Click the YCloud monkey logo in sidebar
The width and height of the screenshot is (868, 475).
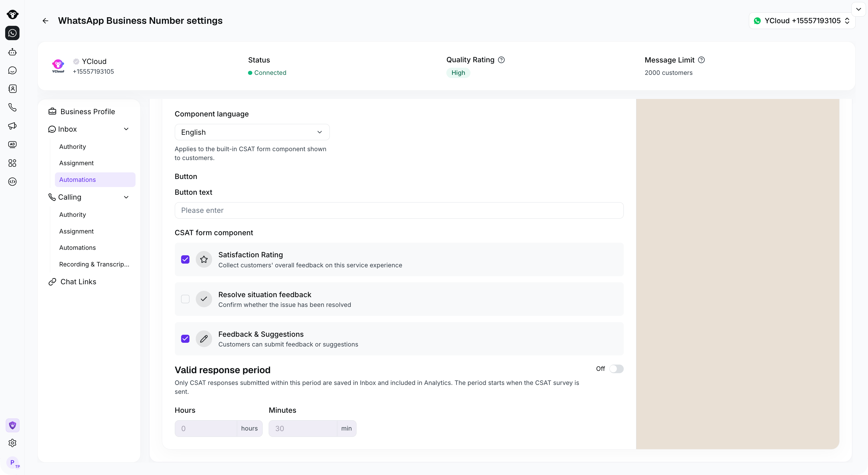(12, 14)
